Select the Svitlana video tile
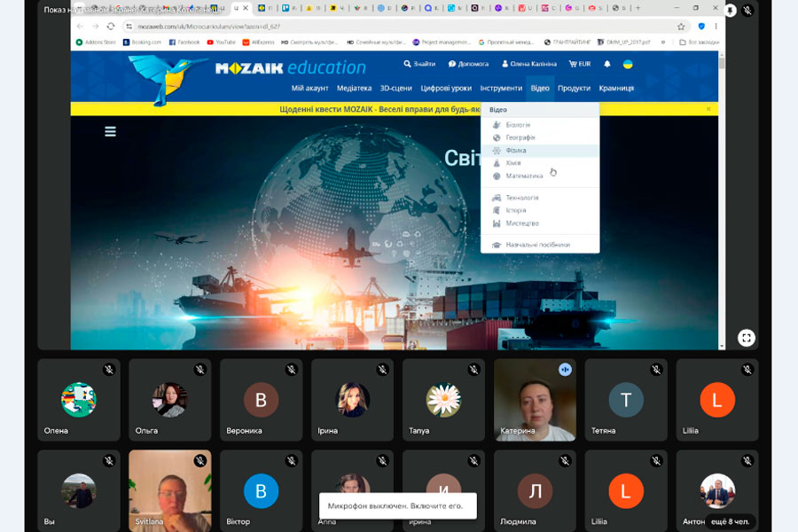This screenshot has height=532, width=798. click(170, 490)
